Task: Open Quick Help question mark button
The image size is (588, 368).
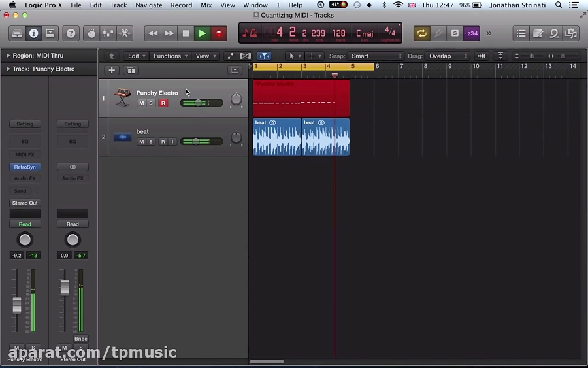Action: click(71, 33)
